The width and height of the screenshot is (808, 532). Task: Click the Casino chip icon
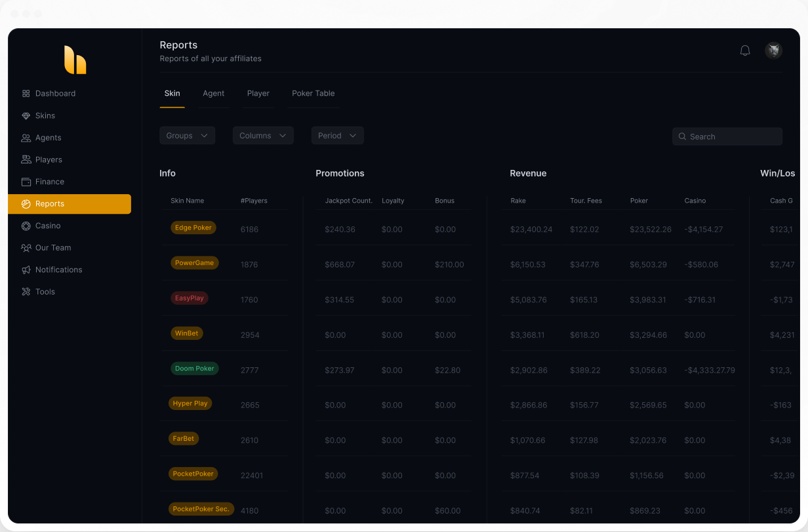(26, 226)
